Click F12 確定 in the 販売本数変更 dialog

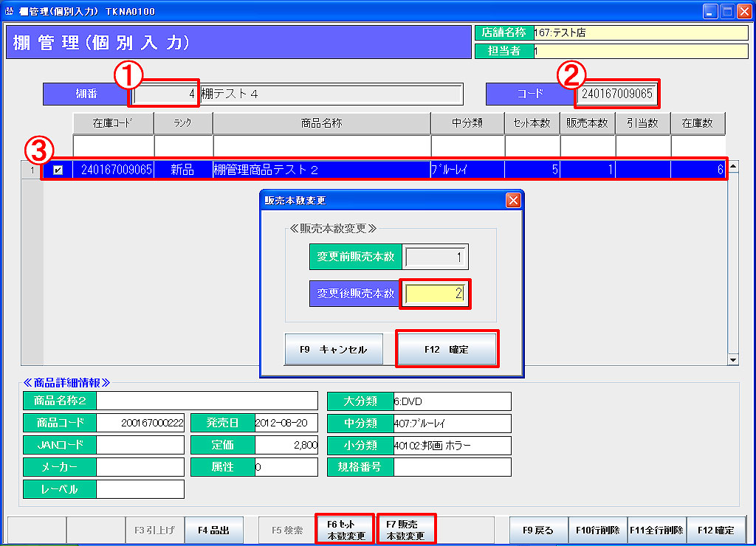coord(447,349)
